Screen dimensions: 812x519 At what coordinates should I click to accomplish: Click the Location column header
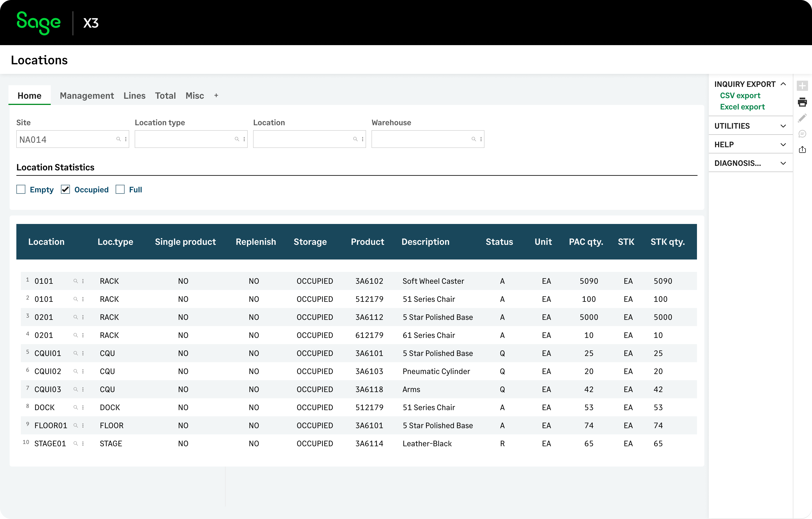[x=46, y=242]
